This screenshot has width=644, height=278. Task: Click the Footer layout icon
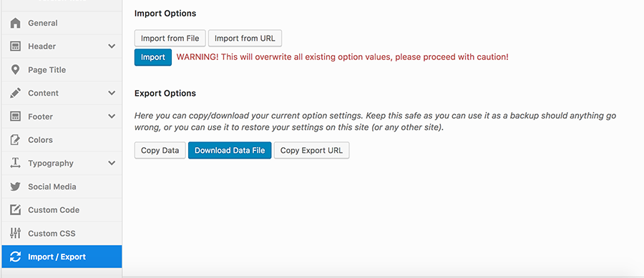[x=15, y=116]
